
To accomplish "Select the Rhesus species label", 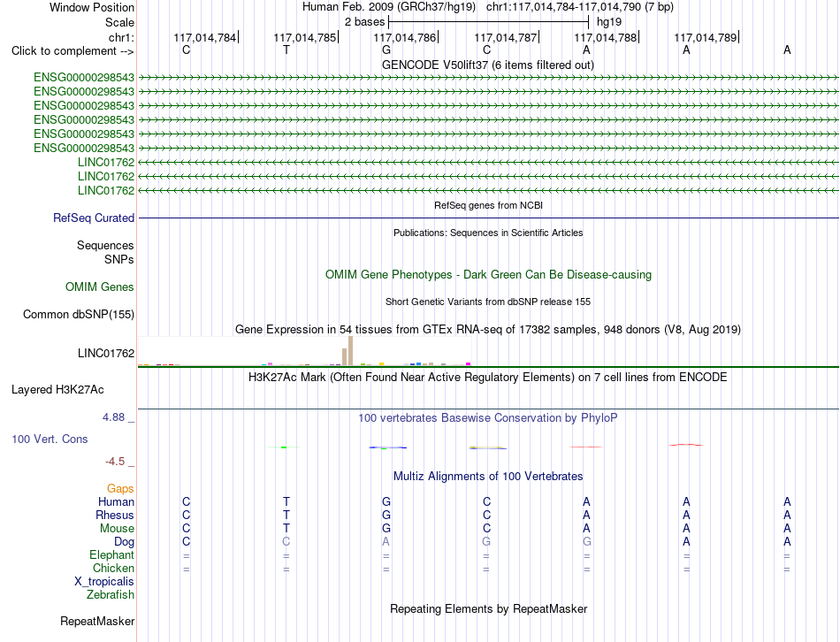I will 115,515.
